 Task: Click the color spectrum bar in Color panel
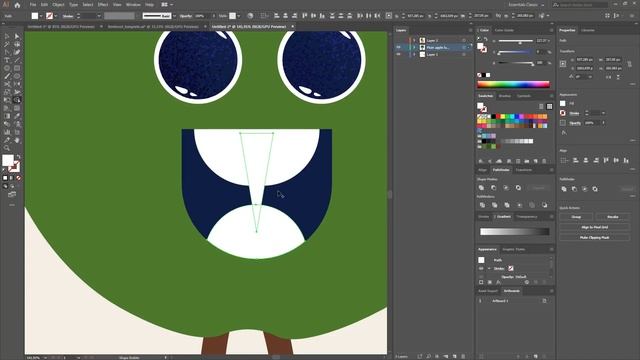pos(513,85)
